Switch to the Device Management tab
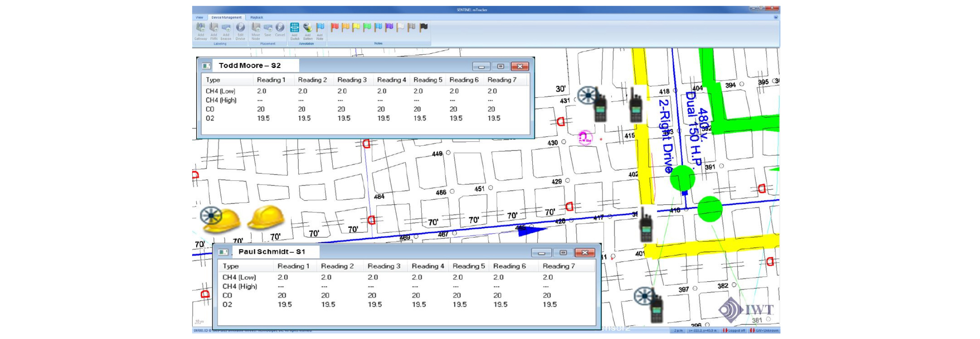 (x=226, y=17)
